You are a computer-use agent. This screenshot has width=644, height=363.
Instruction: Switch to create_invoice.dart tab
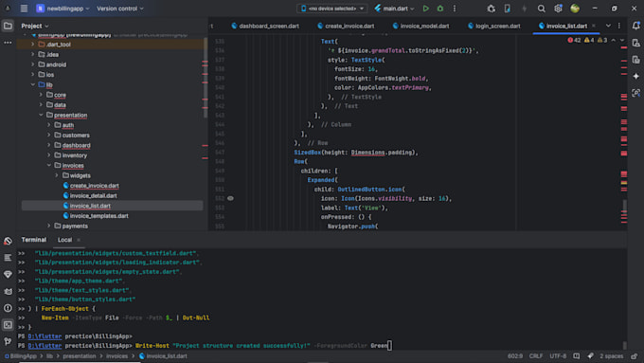pyautogui.click(x=346, y=26)
